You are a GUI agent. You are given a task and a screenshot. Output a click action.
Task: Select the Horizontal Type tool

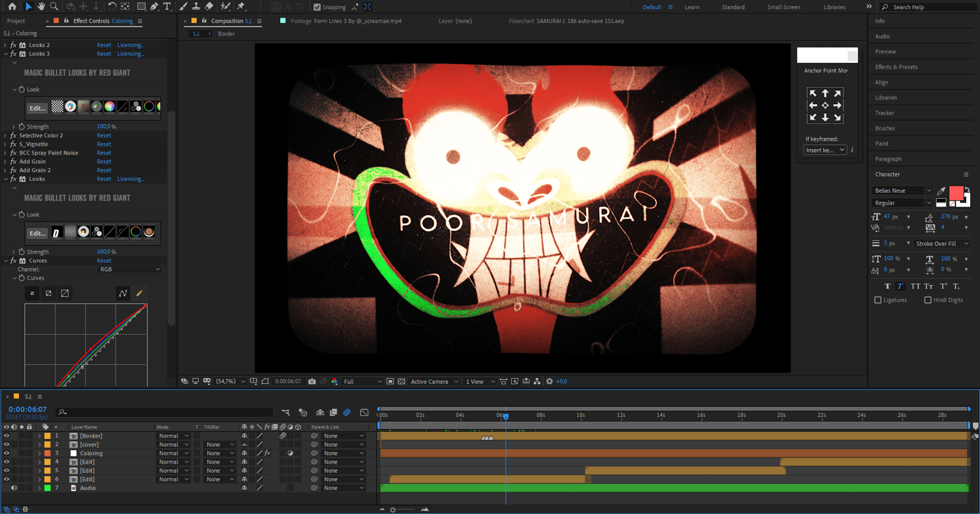click(x=167, y=7)
